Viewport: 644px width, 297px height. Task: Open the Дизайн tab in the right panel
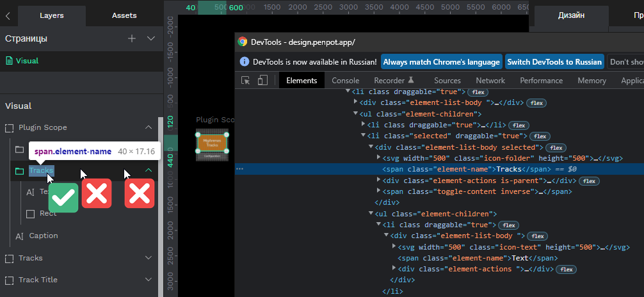[x=571, y=15]
